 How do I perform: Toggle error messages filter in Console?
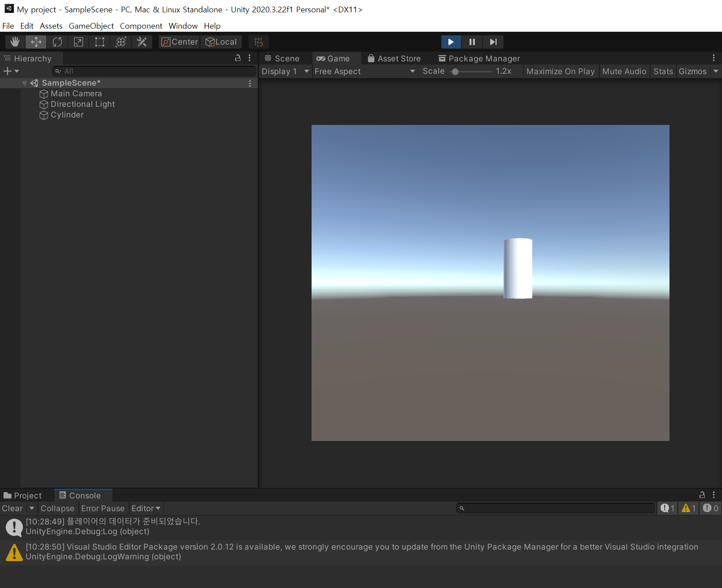click(710, 508)
